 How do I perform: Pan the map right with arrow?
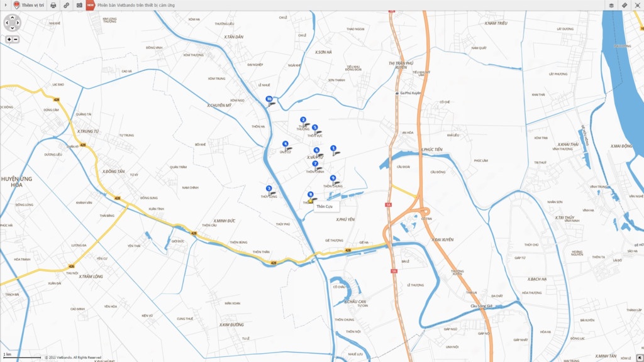tap(18, 24)
